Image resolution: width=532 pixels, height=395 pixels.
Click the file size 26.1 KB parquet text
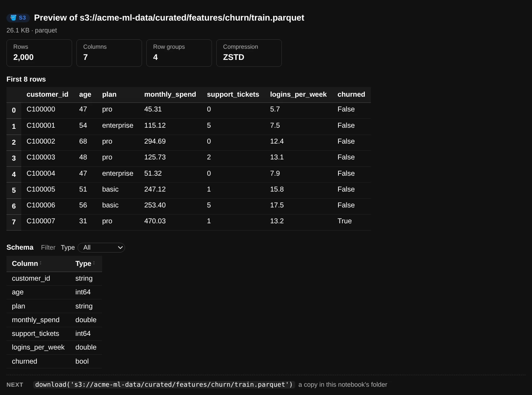[x=32, y=30]
